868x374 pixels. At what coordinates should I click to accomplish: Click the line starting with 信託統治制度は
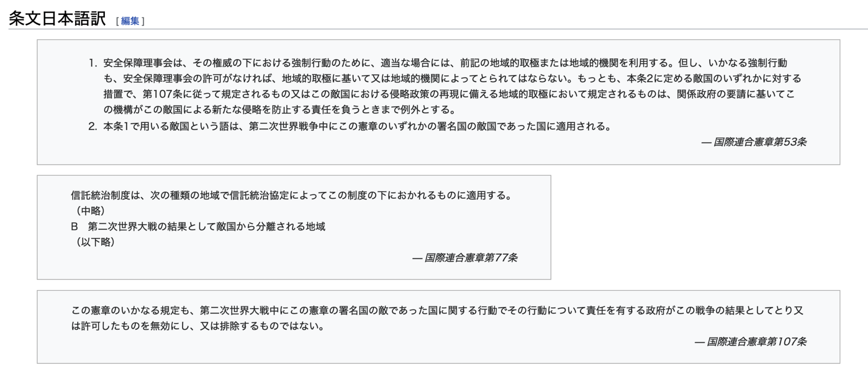tap(291, 196)
